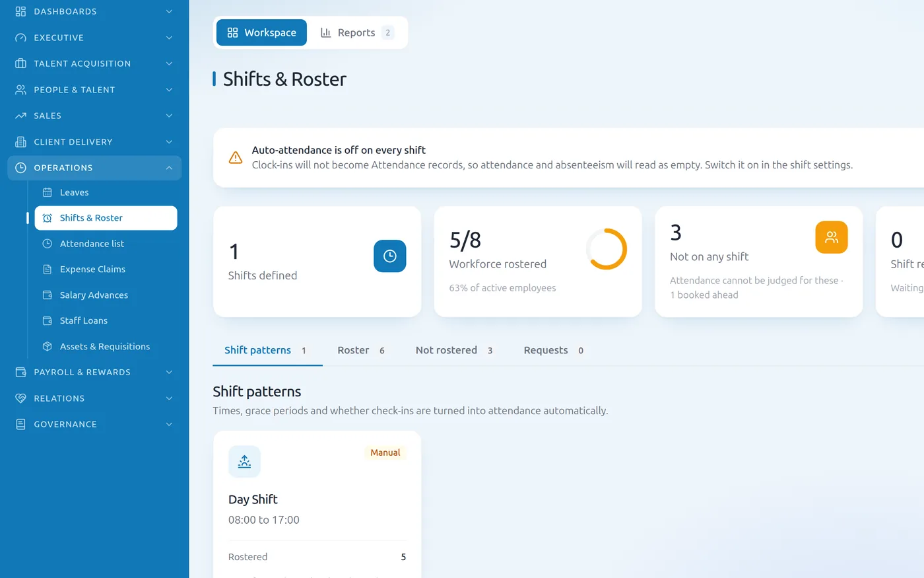Go to Assets & Requisitions
This screenshot has width=924, height=578.
[x=106, y=347]
